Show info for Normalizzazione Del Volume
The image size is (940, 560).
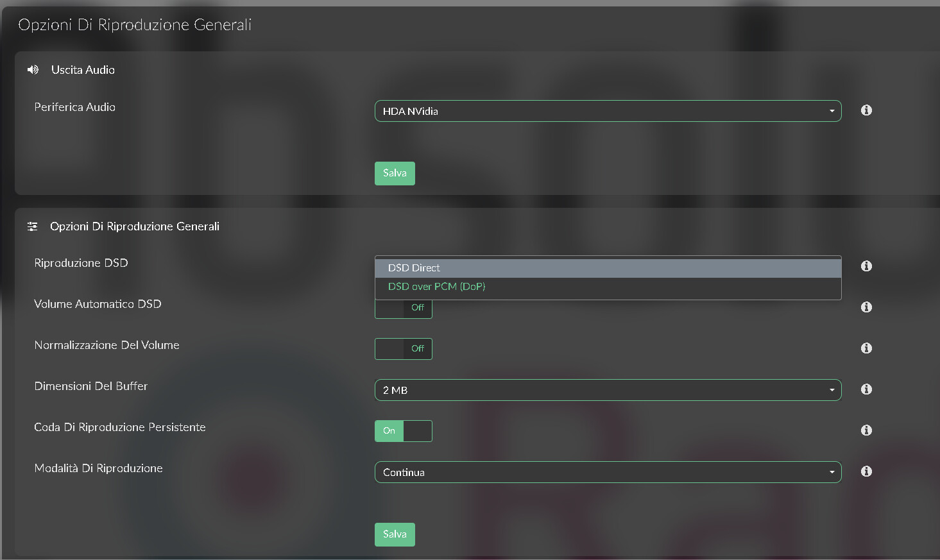pos(866,348)
